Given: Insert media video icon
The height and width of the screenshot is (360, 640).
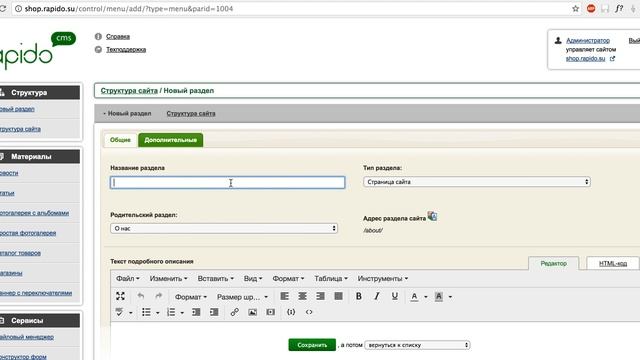Looking at the screenshot, I should [271, 312].
